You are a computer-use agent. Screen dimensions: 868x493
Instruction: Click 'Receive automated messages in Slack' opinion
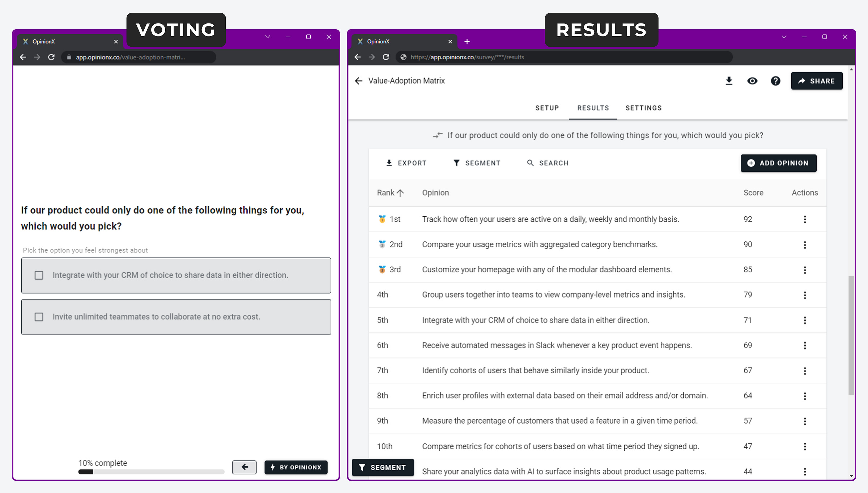pos(557,345)
